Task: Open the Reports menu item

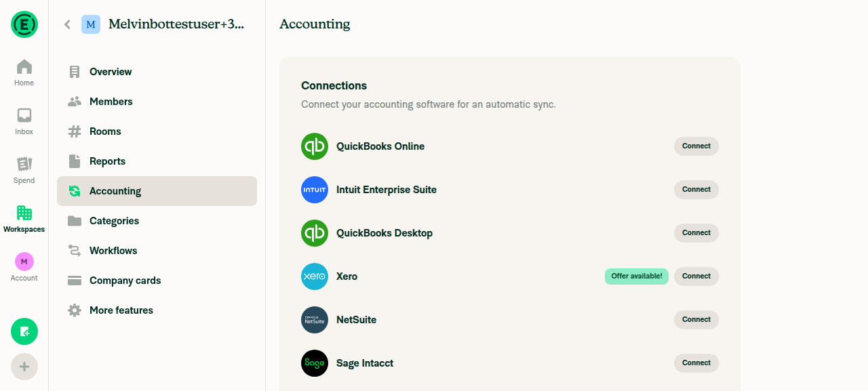Action: pyautogui.click(x=157, y=161)
